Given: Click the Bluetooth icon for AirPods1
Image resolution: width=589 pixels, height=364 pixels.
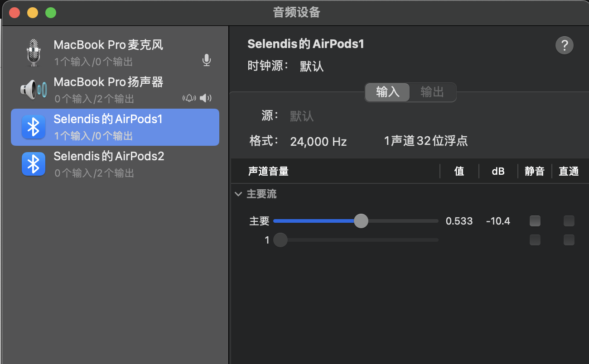Looking at the screenshot, I should pyautogui.click(x=33, y=127).
